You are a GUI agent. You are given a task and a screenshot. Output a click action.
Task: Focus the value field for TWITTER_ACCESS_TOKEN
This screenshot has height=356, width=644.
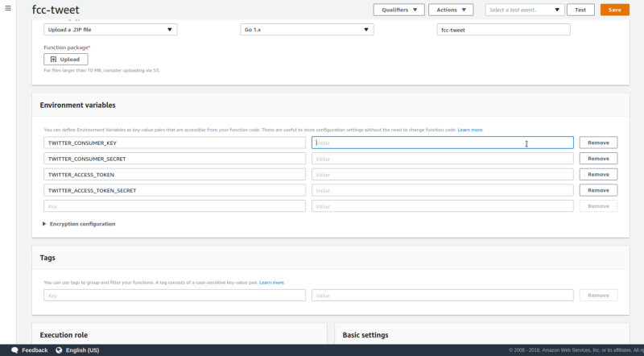point(442,174)
